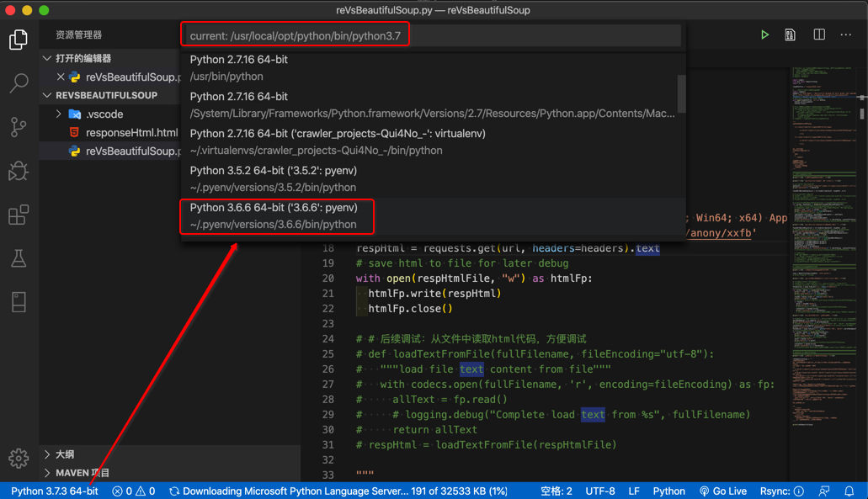Close reVsBeautifulSoup.py in open editors list
868x499 pixels.
point(61,77)
